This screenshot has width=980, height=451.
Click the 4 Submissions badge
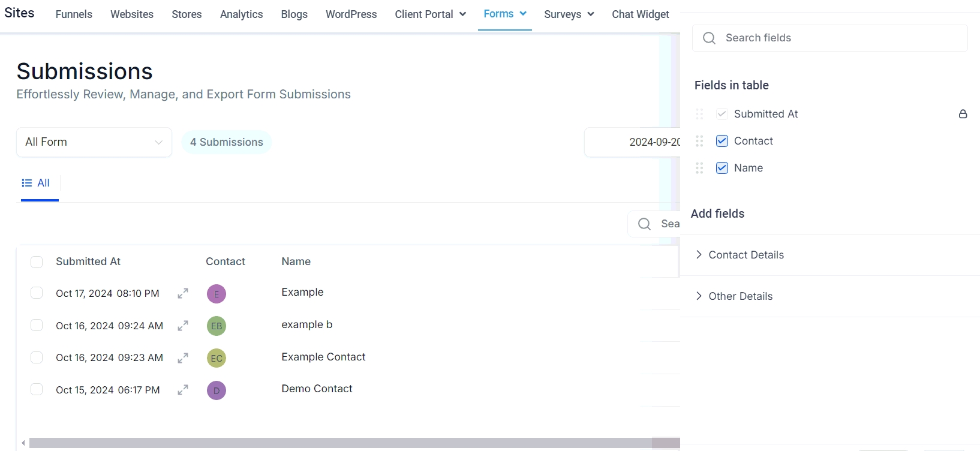click(x=227, y=142)
